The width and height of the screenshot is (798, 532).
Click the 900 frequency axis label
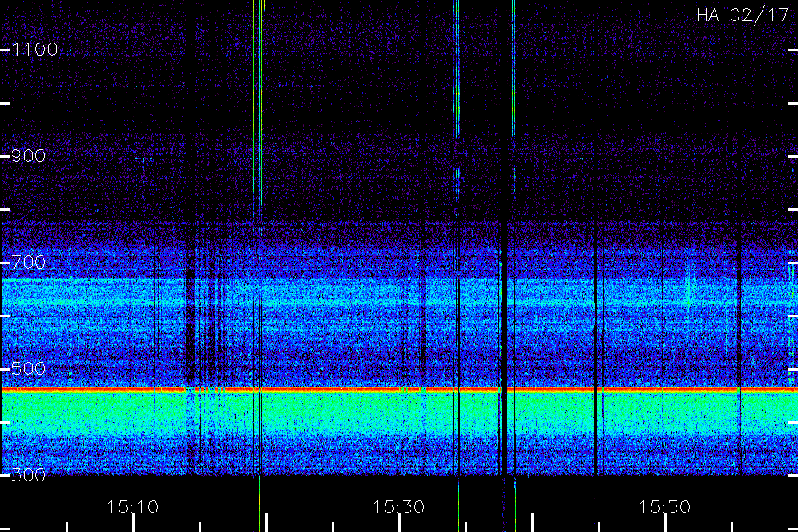tap(28, 156)
